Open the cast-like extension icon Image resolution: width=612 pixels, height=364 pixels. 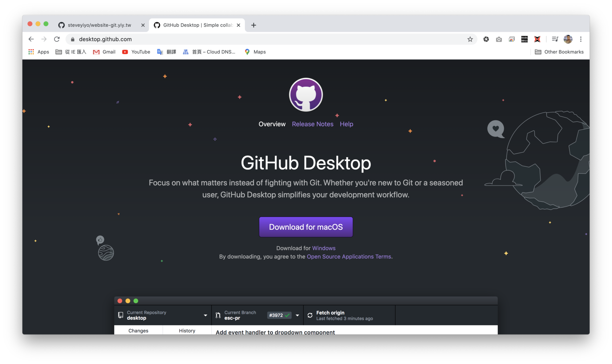512,39
